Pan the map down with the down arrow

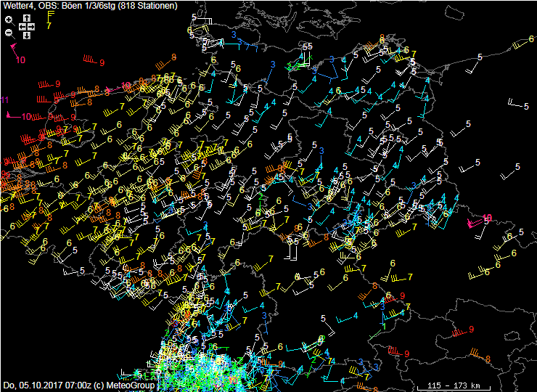click(27, 36)
